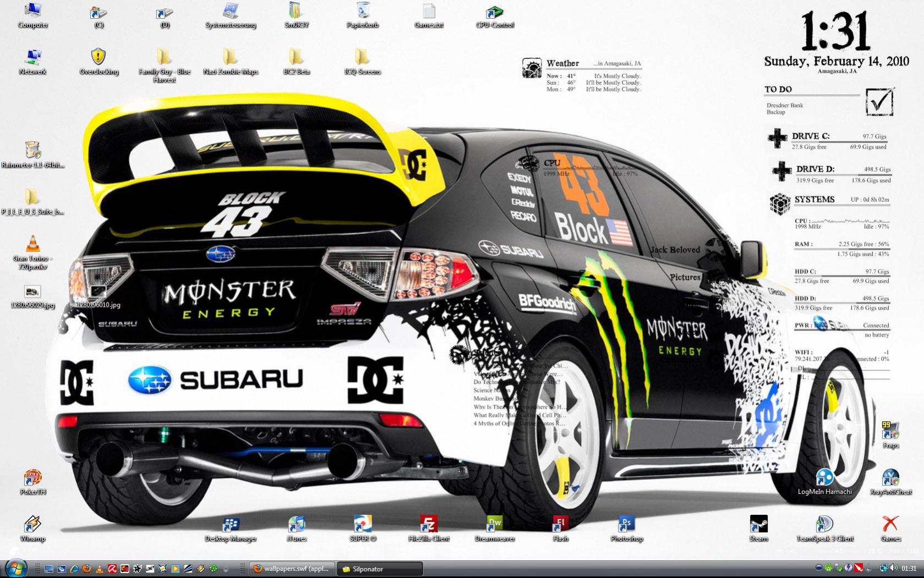Open Avira red icon in Quick Launch
Viewport: 924px width, 578px height.
click(112, 569)
